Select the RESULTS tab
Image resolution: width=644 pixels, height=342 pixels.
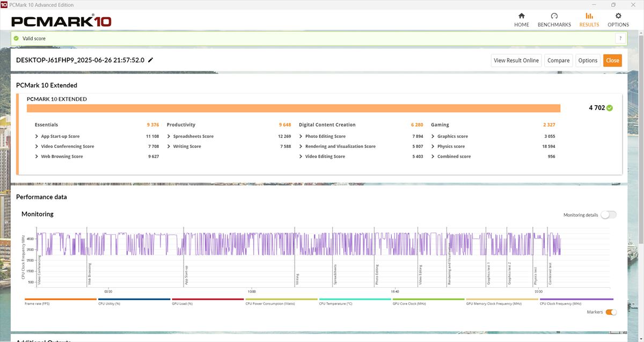click(x=589, y=20)
